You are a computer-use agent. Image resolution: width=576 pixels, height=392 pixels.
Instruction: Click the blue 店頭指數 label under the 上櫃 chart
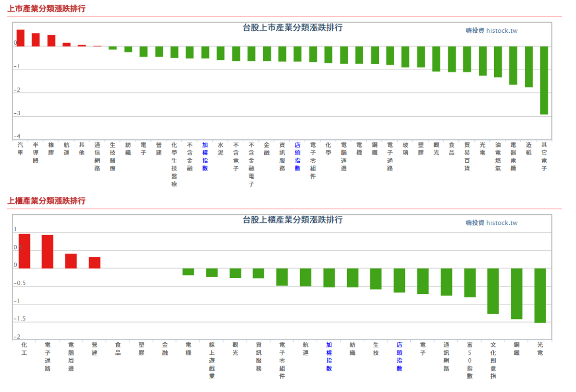pos(400,357)
